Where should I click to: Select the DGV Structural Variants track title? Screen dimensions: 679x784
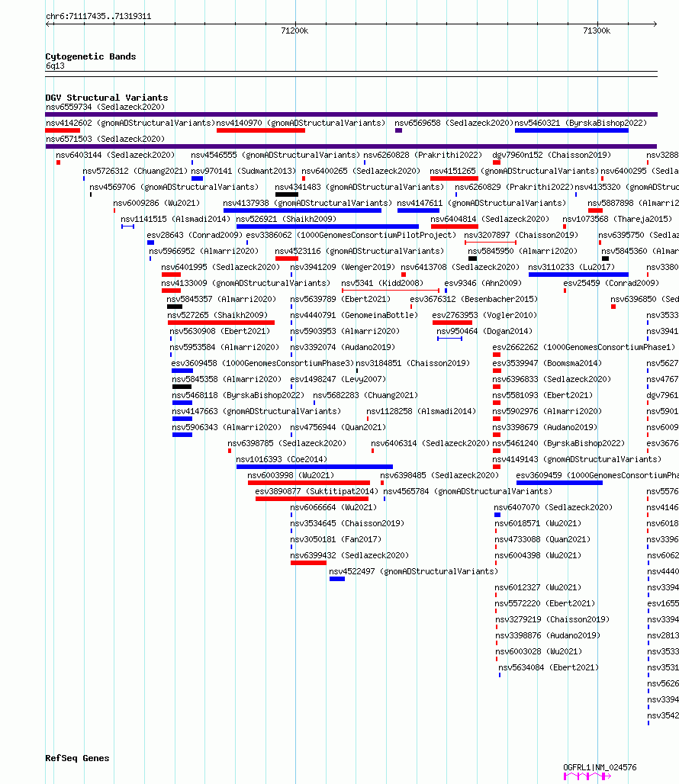(x=107, y=98)
